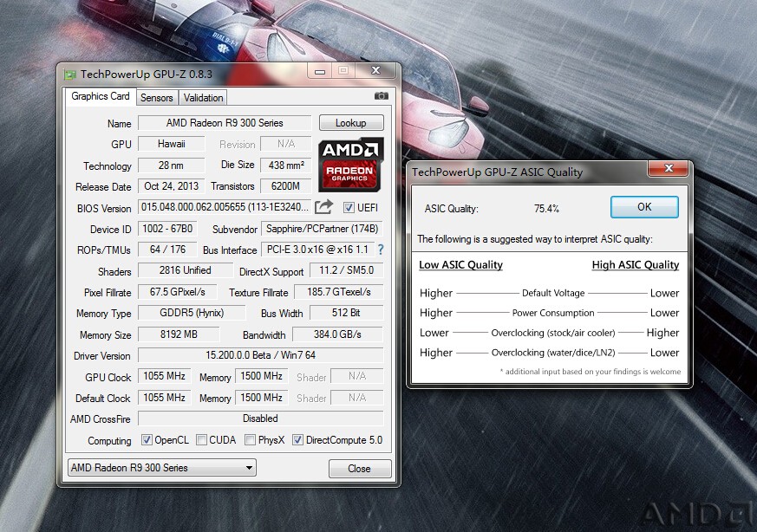Click the Low ASIC Quality heading

point(460,265)
